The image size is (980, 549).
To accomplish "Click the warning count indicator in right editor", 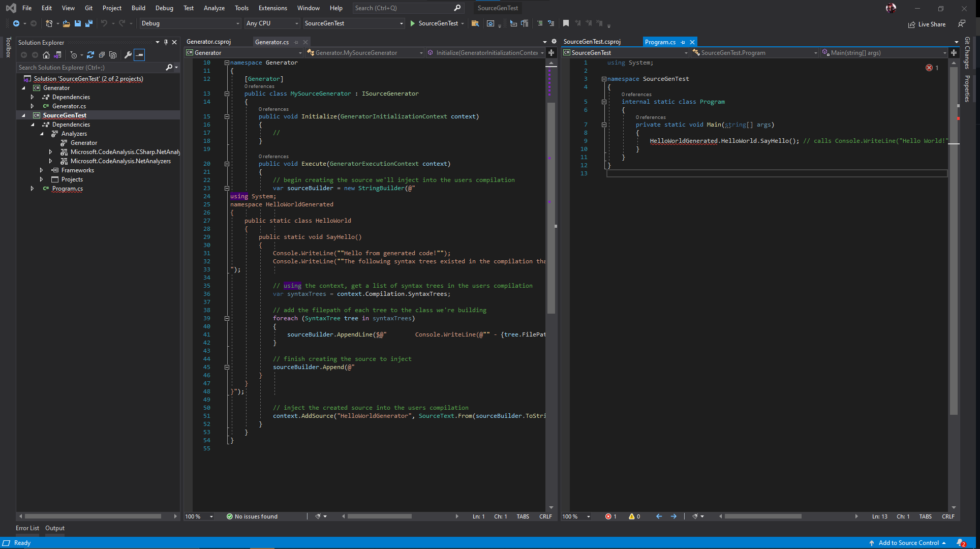I will pyautogui.click(x=634, y=516).
